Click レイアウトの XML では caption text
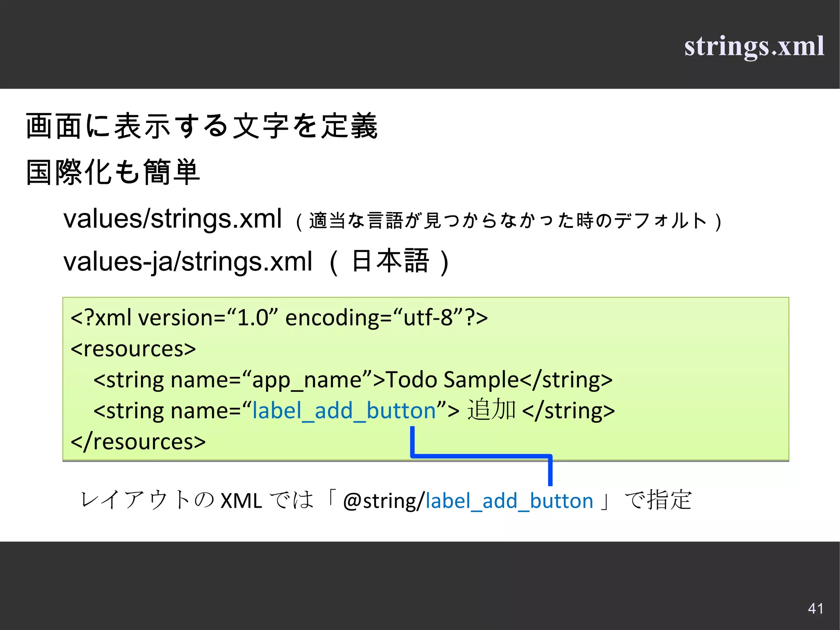The width and height of the screenshot is (840, 630). click(197, 501)
